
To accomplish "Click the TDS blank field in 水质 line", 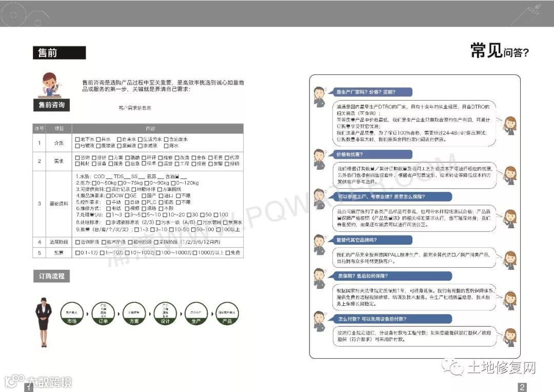I will [x=128, y=177].
